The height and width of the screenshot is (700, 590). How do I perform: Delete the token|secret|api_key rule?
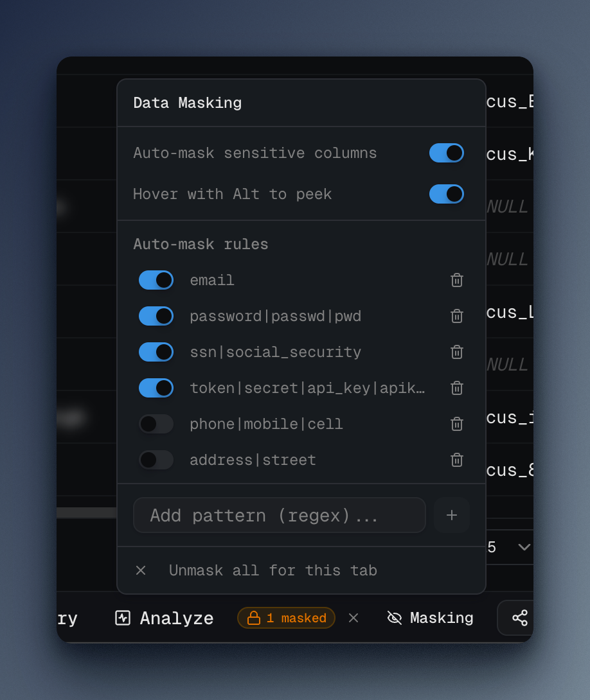(x=457, y=388)
